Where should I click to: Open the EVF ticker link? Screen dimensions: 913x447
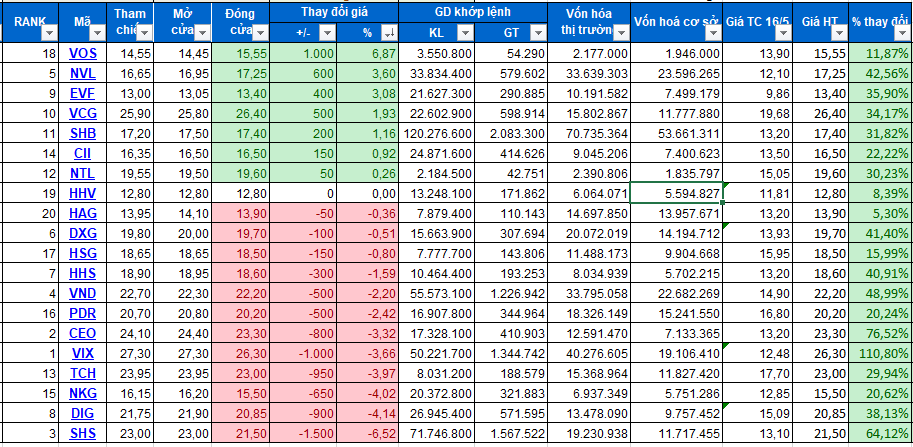coord(83,94)
